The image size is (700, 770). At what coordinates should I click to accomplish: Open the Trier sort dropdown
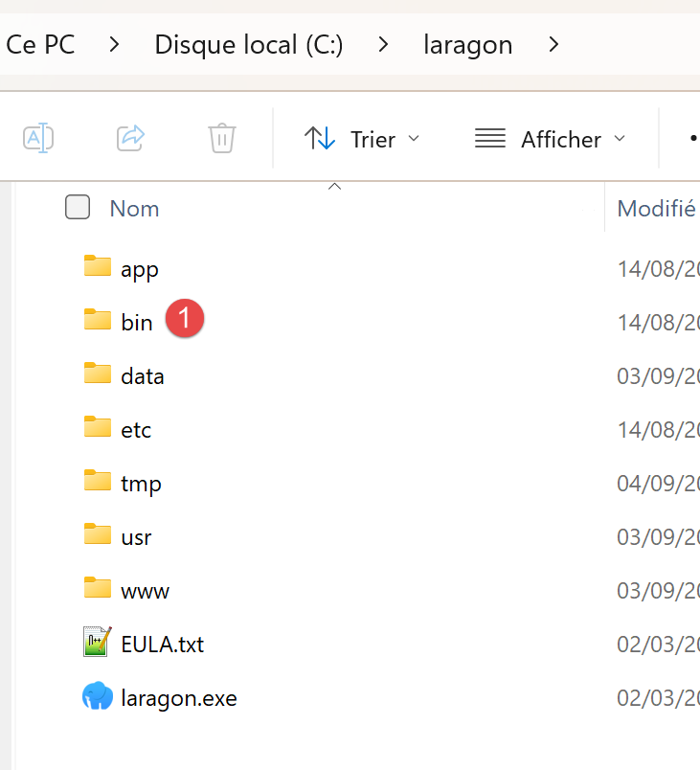click(362, 139)
